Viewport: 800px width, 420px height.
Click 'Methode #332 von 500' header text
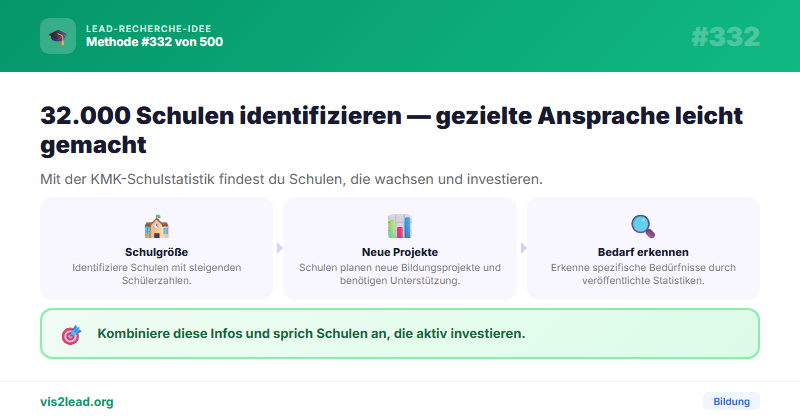155,42
